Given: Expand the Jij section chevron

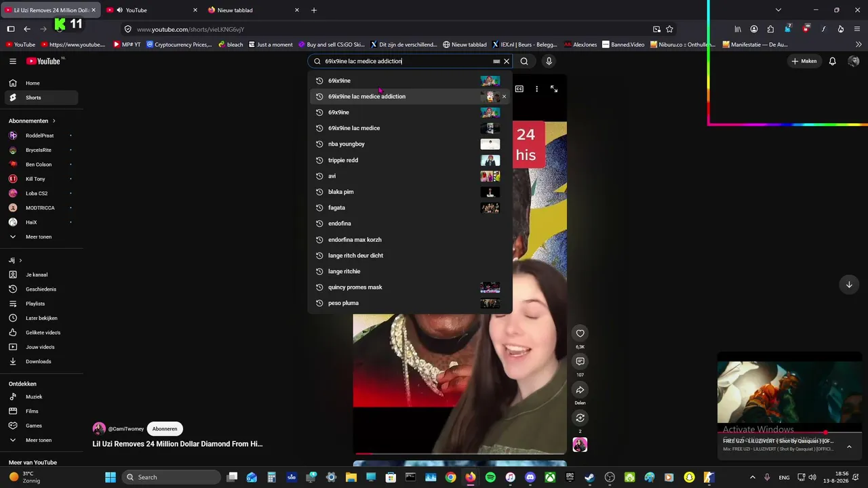Looking at the screenshot, I should (x=20, y=260).
